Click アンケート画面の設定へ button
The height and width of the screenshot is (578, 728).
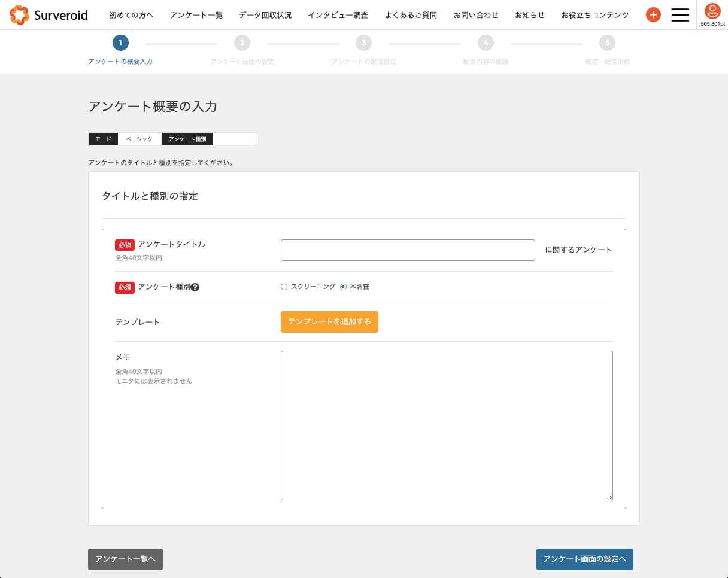click(584, 559)
